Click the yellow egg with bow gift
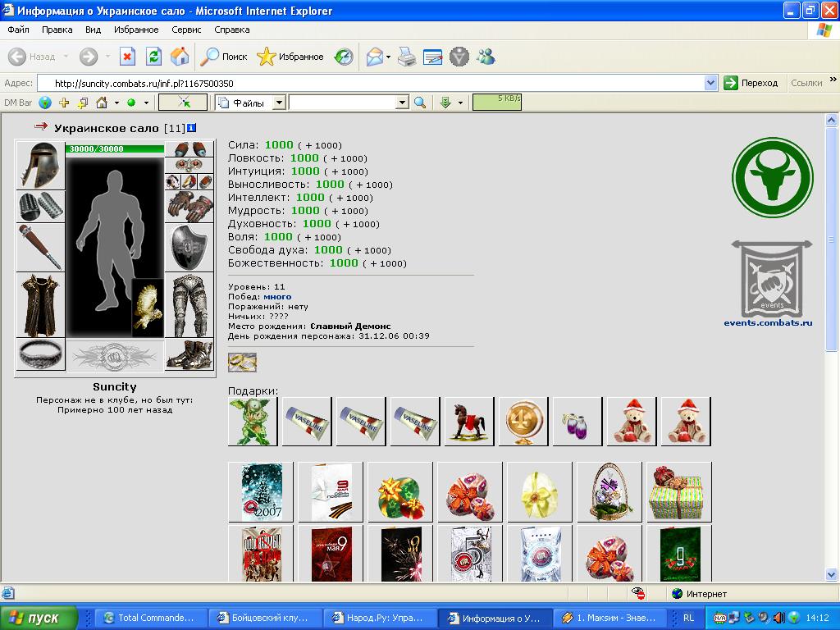The width and height of the screenshot is (840, 630). coord(540,492)
